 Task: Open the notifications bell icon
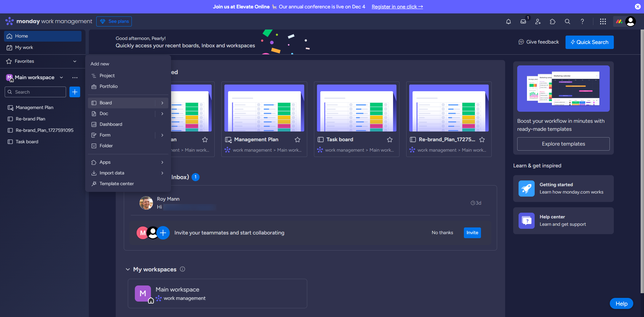click(508, 21)
